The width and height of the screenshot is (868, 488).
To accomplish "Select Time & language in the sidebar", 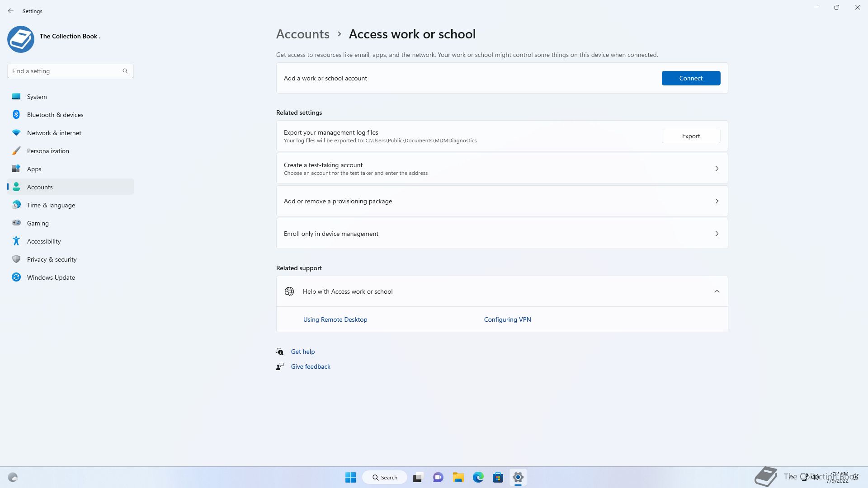I will coord(51,205).
